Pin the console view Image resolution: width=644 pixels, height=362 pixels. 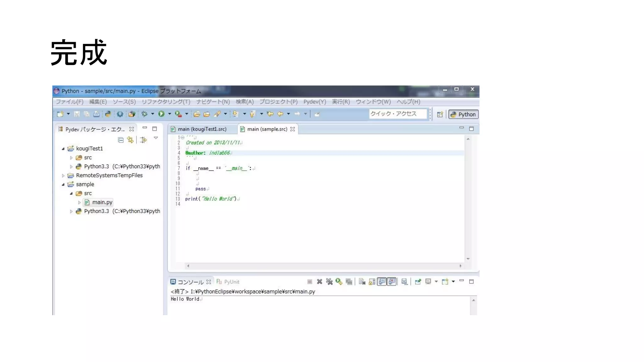(x=418, y=282)
